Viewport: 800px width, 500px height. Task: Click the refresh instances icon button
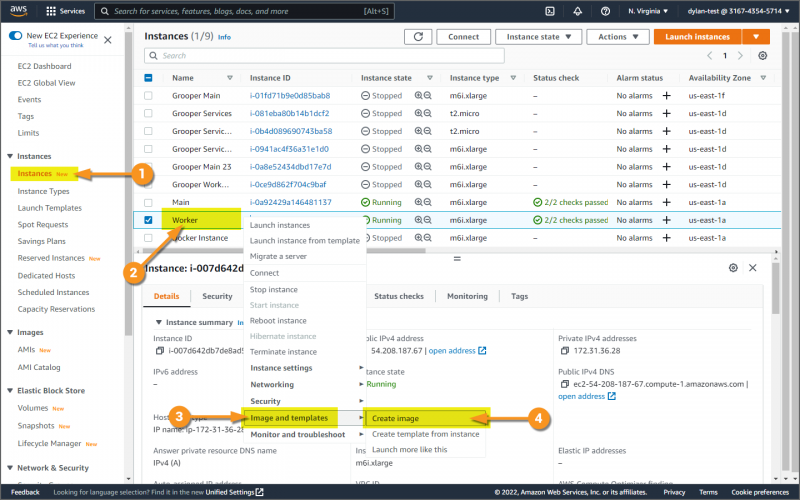pyautogui.click(x=418, y=37)
